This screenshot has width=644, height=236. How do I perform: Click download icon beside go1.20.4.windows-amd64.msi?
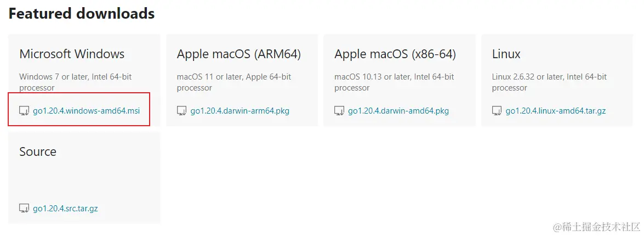(24, 111)
